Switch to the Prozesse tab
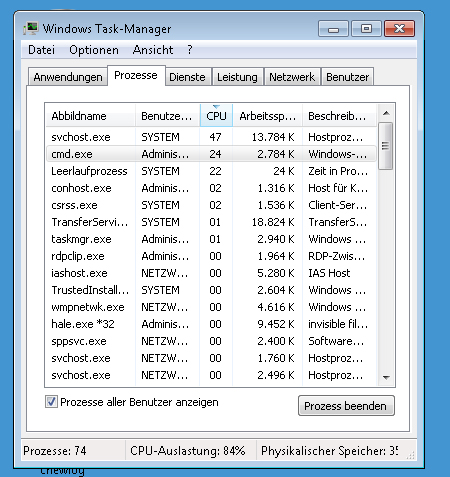Screen dimensions: 450x477 [x=136, y=76]
